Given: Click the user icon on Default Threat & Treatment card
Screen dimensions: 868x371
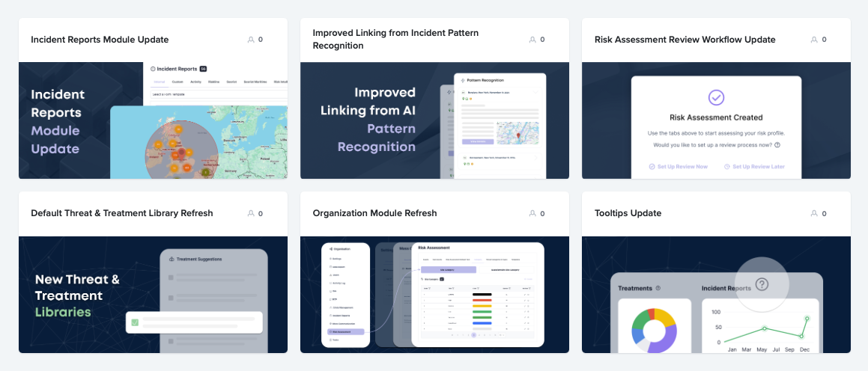Looking at the screenshot, I should pyautogui.click(x=251, y=213).
